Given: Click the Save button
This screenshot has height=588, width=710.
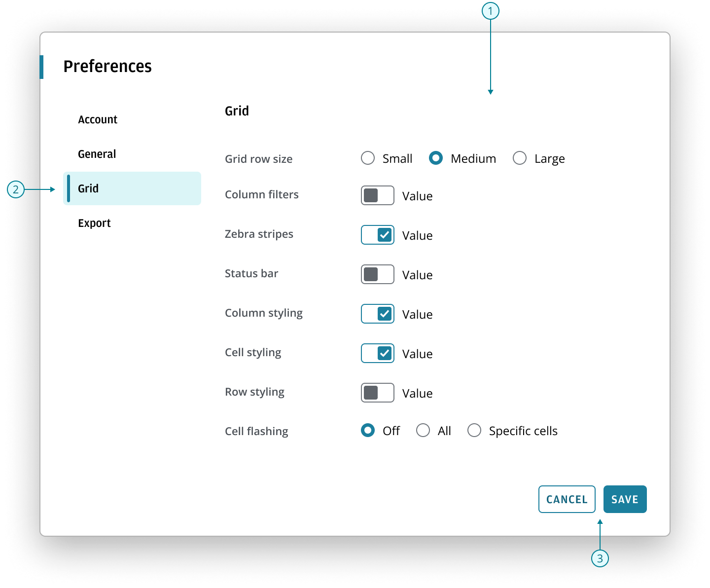Looking at the screenshot, I should tap(625, 499).
